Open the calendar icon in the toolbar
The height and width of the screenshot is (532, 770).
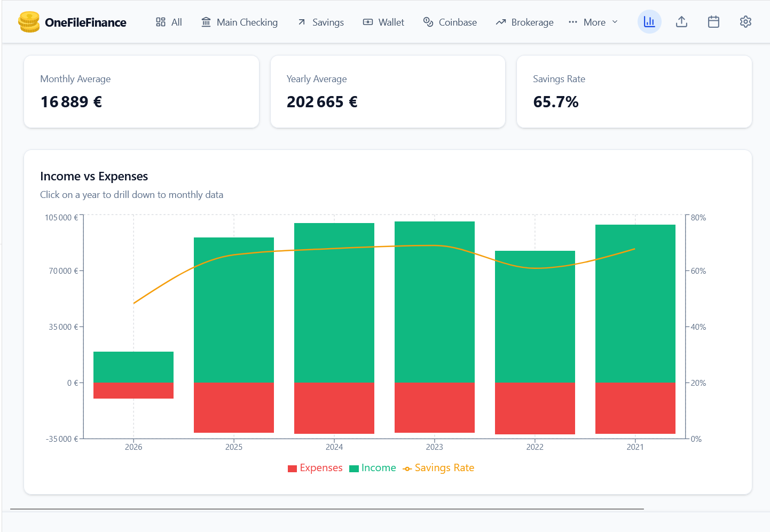coord(713,21)
